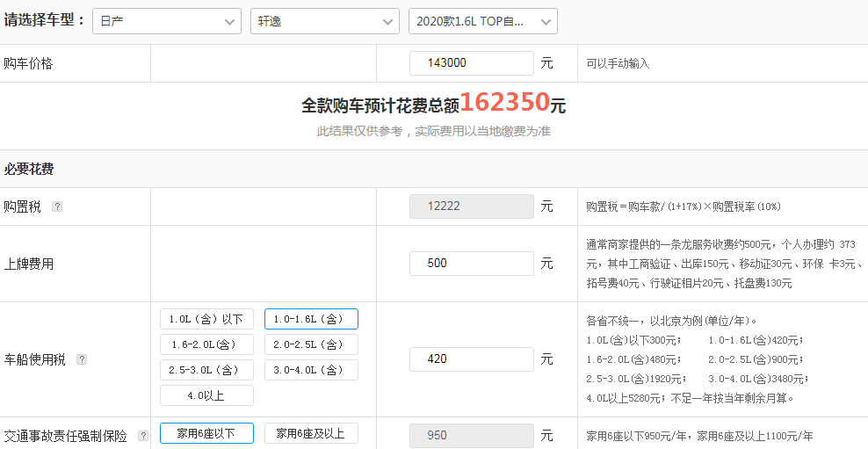Select the 2.0-2.5L(含) displacement option

[311, 344]
